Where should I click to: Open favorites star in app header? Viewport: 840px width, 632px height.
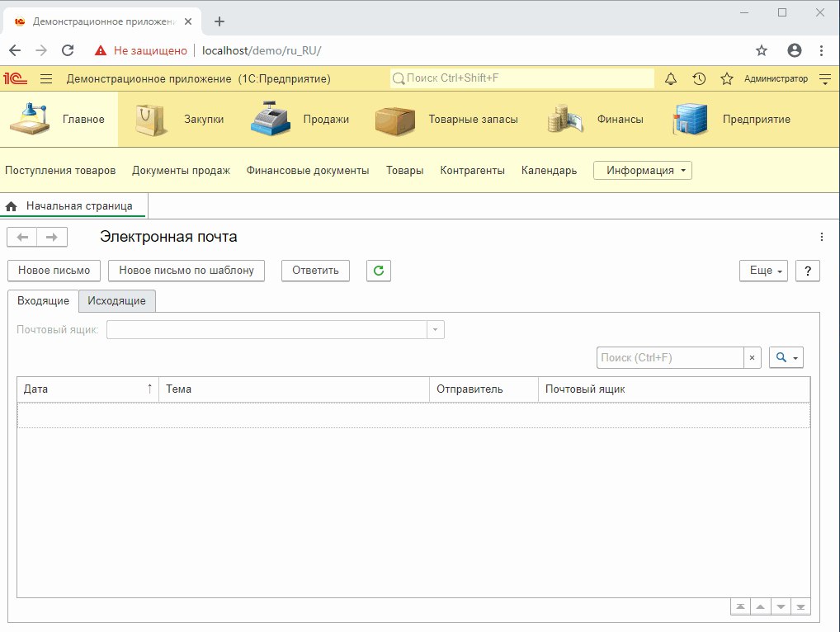pos(726,78)
